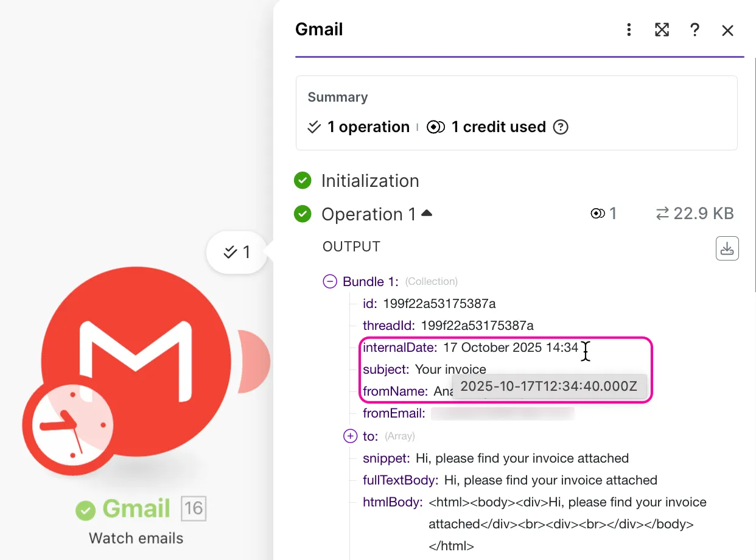Expand the Gmail panel to full screen
The image size is (756, 560).
(x=662, y=30)
